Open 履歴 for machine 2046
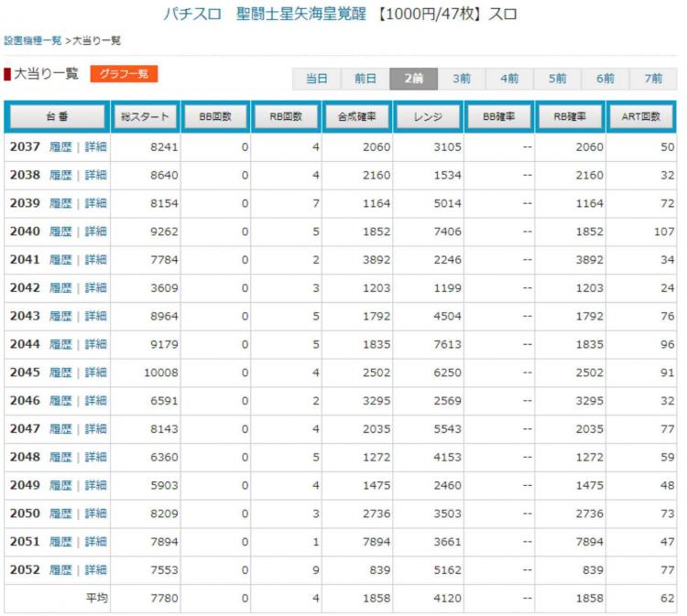687x616 pixels. (x=60, y=401)
